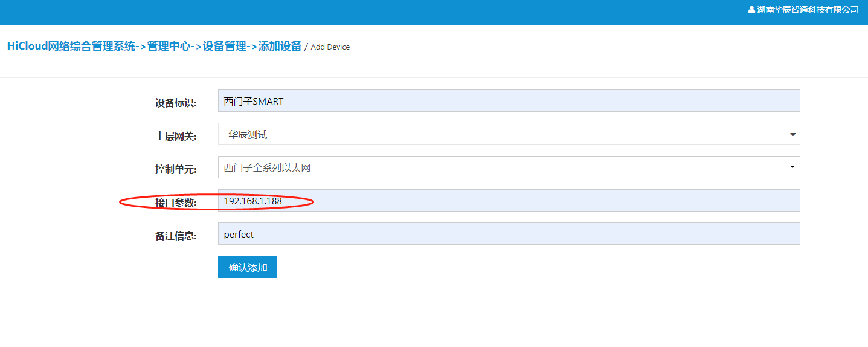Screen dimensions: 868x347
Task: Open the 上层网关 dropdown showing 华辰测试
Action: [501, 135]
